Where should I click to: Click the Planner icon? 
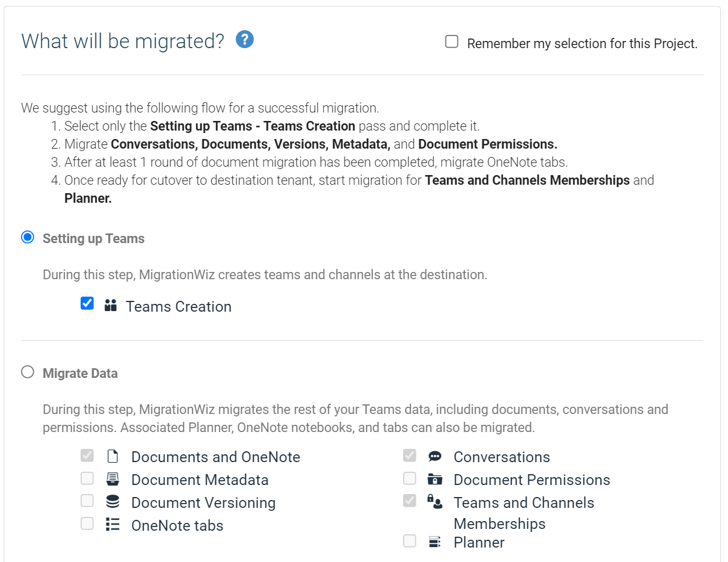(435, 542)
